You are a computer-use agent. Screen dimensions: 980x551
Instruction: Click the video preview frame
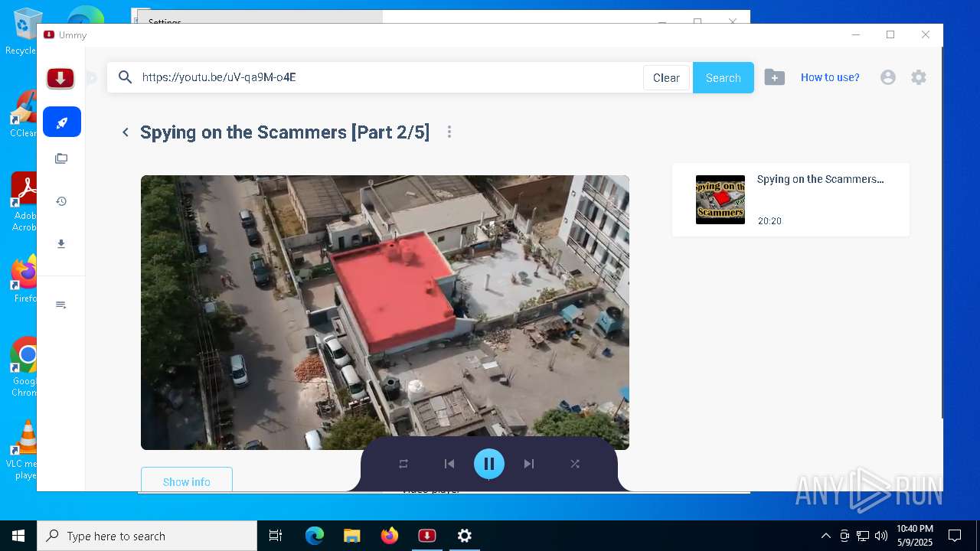click(385, 312)
